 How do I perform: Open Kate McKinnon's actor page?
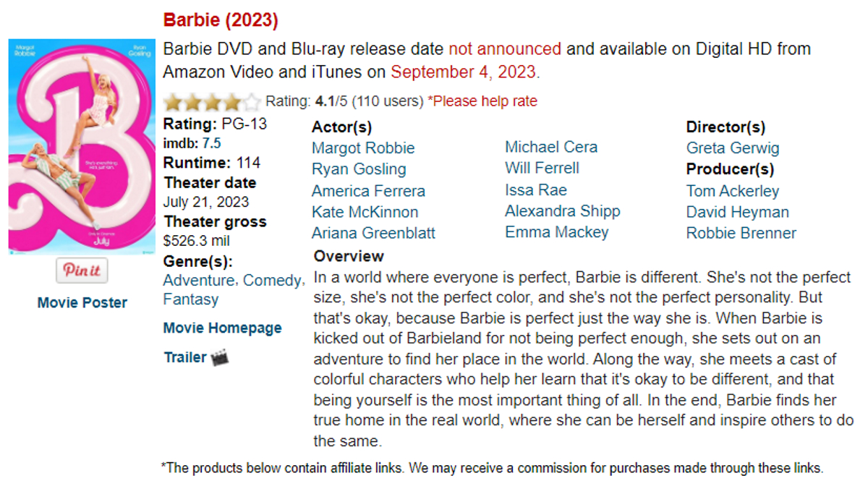(365, 212)
